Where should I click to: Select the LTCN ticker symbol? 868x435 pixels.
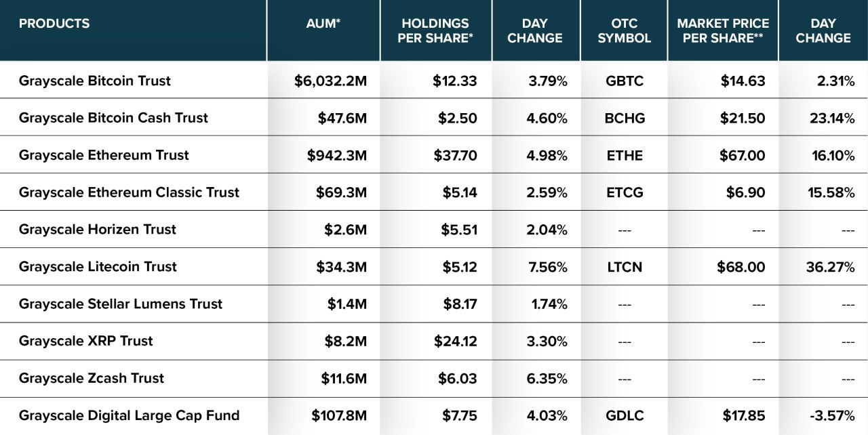point(624,267)
